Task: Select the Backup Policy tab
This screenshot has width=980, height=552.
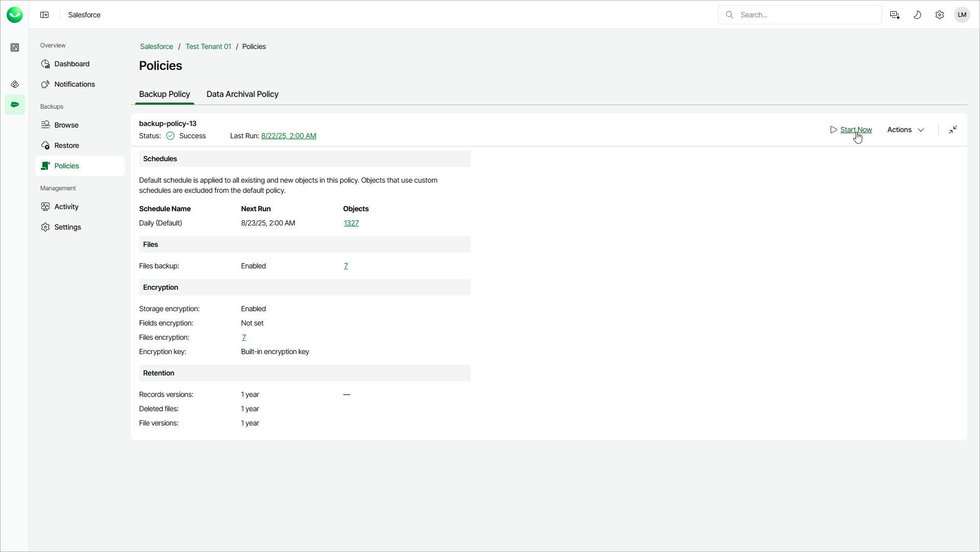Action: coord(164,94)
